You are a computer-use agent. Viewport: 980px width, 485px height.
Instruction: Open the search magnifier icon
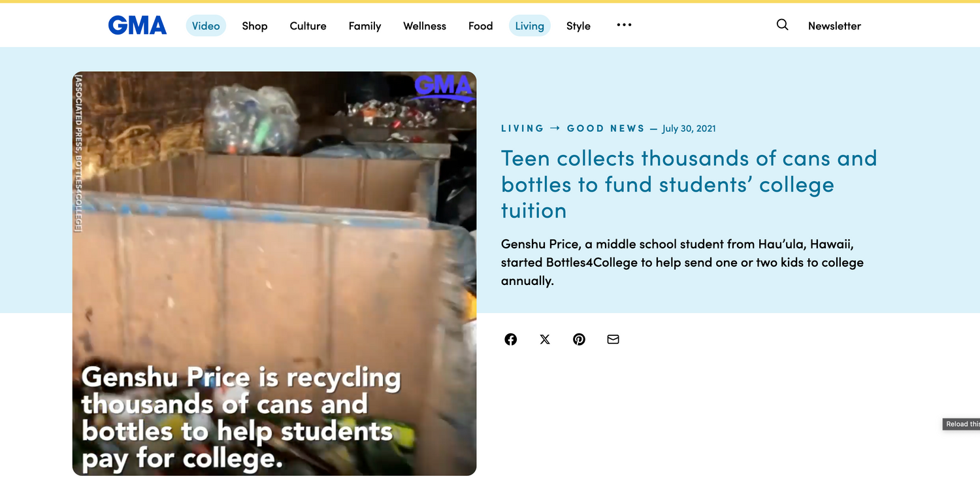(x=782, y=25)
